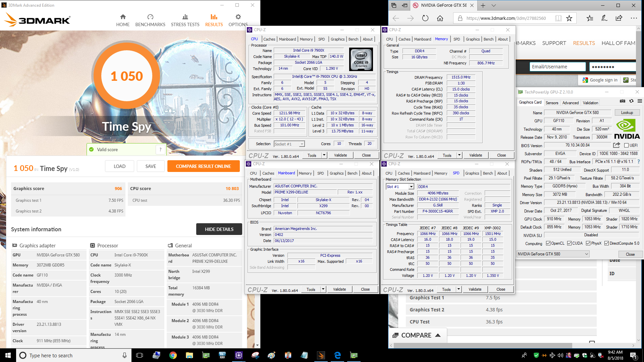This screenshot has height=362, width=644.
Task: Toggle PhysX checkbox in GPU-Z
Action: tap(588, 243)
